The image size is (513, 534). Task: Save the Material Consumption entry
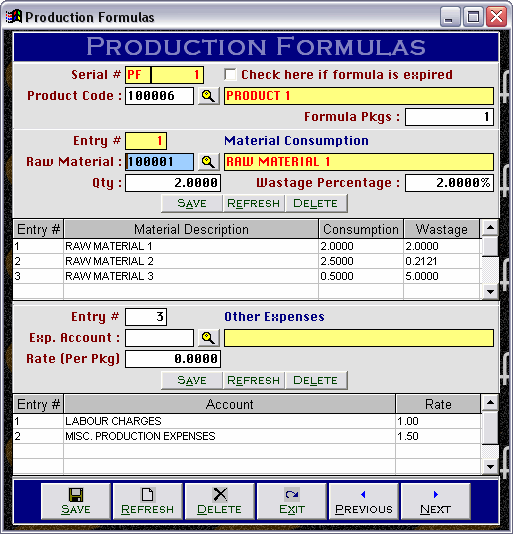pyautogui.click(x=192, y=203)
